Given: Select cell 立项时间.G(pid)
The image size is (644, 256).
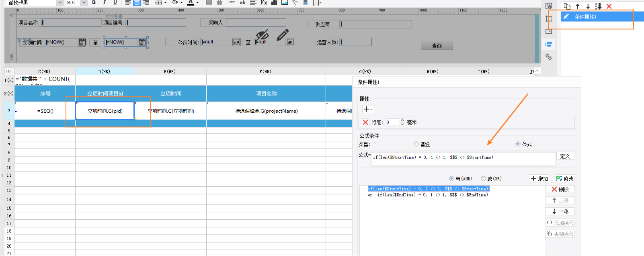Looking at the screenshot, I should pos(105,111).
